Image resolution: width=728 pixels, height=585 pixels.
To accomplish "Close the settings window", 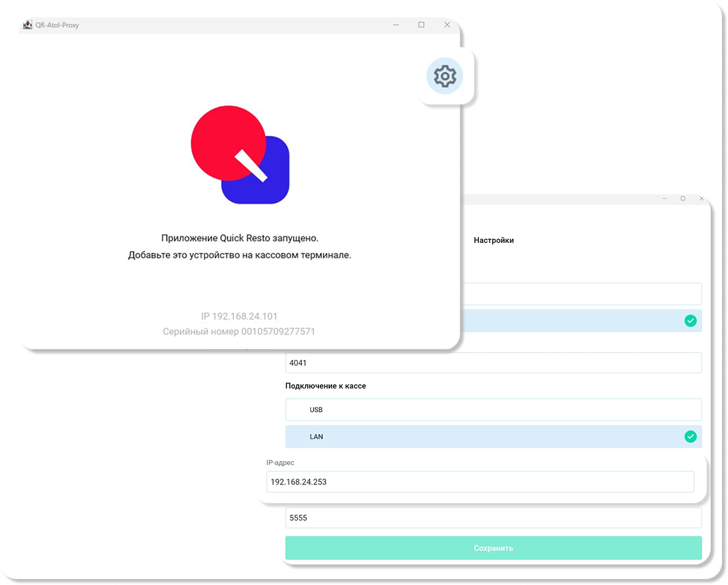I will 701,198.
